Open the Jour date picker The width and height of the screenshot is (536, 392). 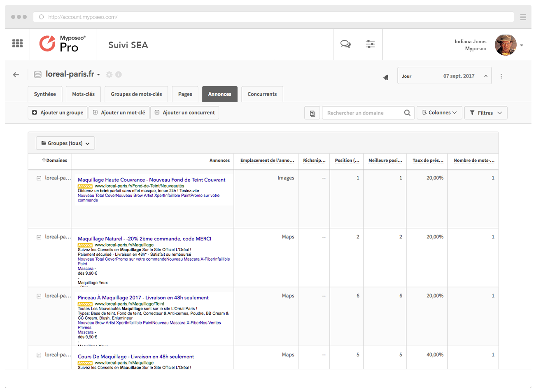click(x=444, y=76)
